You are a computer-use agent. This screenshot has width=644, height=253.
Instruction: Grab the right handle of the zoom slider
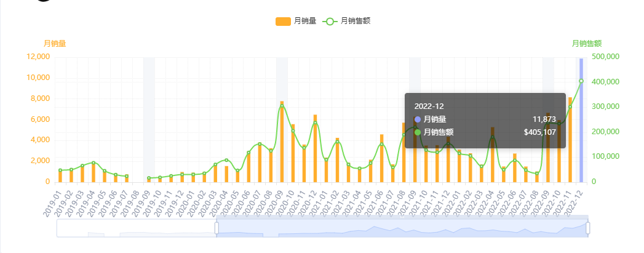pyautogui.click(x=588, y=228)
